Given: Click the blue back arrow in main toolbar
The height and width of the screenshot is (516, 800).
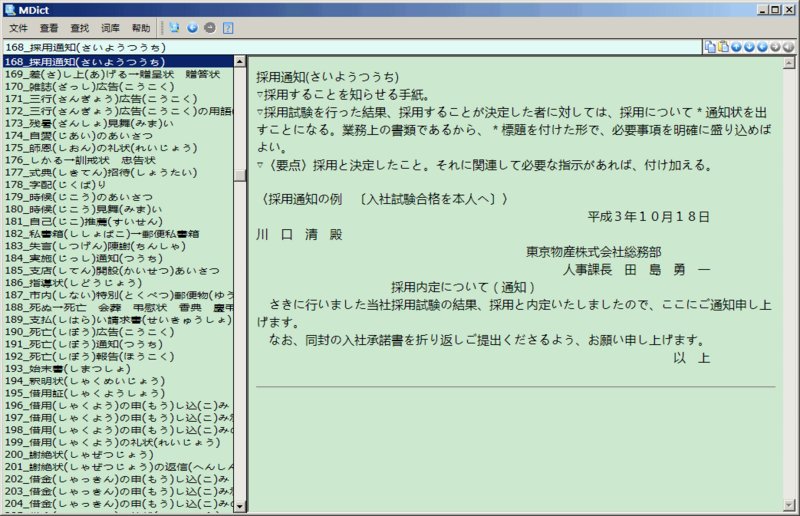Looking at the screenshot, I should click(192, 28).
